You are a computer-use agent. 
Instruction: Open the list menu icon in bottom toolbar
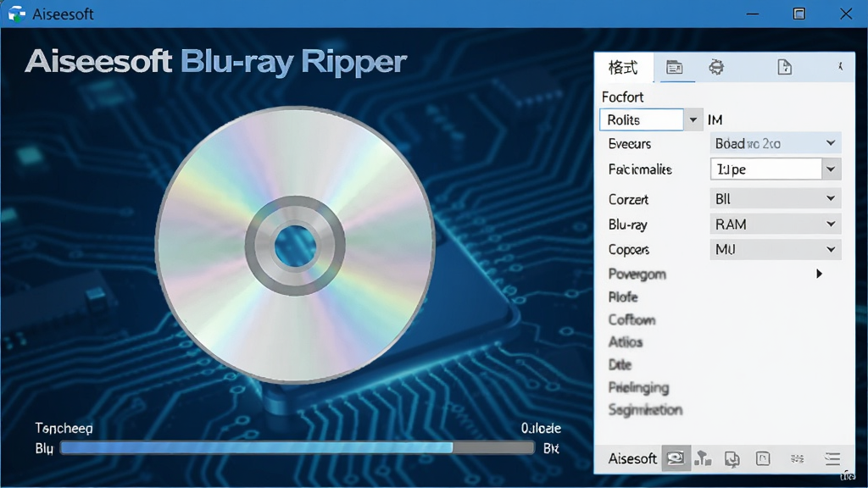tap(832, 458)
